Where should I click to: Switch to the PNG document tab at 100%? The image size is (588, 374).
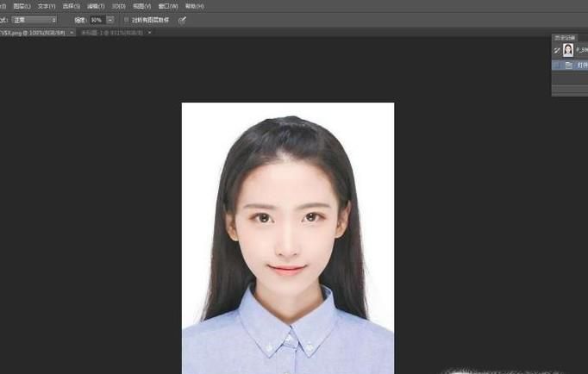pos(33,32)
